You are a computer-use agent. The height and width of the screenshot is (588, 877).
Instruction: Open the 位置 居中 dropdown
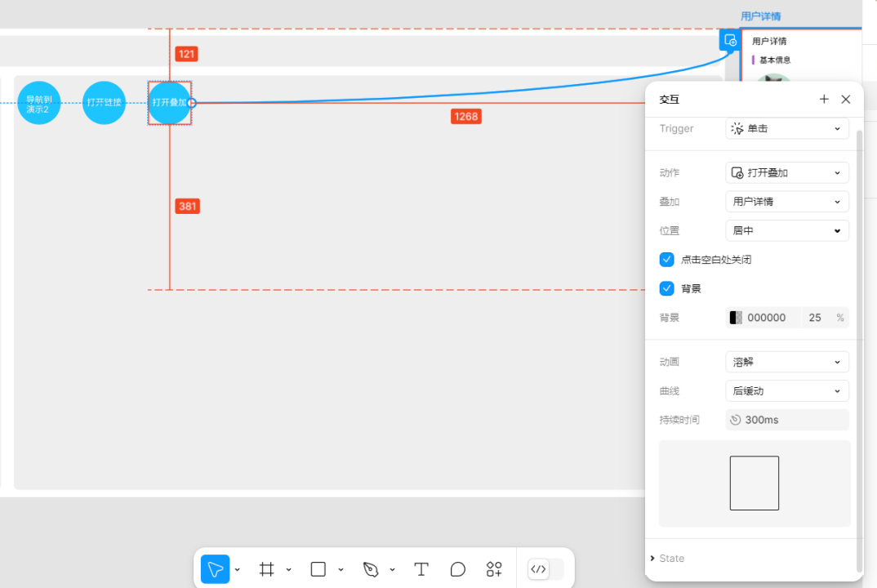click(787, 230)
